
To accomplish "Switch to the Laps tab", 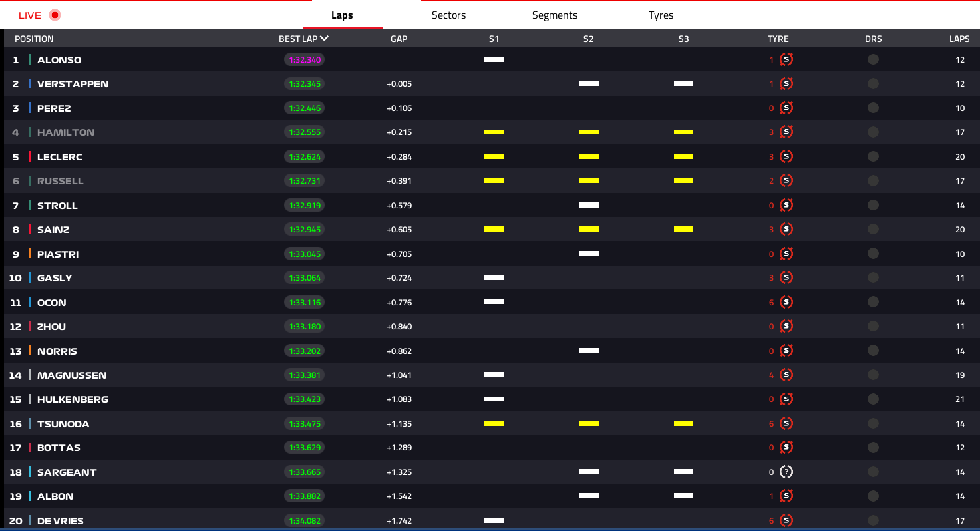I will 342,15.
